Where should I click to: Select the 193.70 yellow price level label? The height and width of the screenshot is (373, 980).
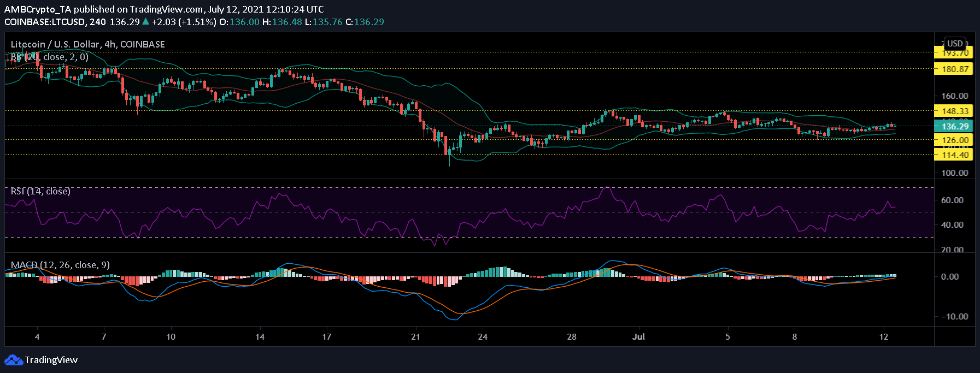[x=954, y=53]
